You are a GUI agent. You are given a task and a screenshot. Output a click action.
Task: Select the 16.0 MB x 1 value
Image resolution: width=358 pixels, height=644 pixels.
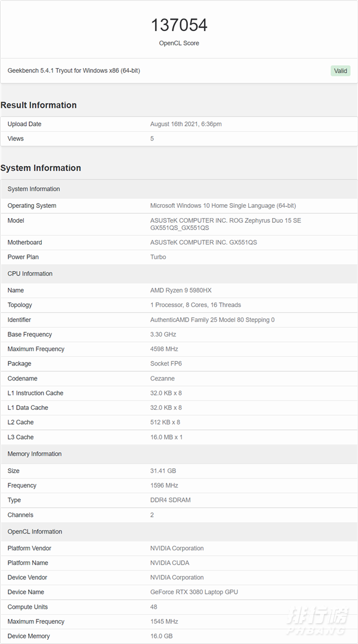pyautogui.click(x=166, y=437)
